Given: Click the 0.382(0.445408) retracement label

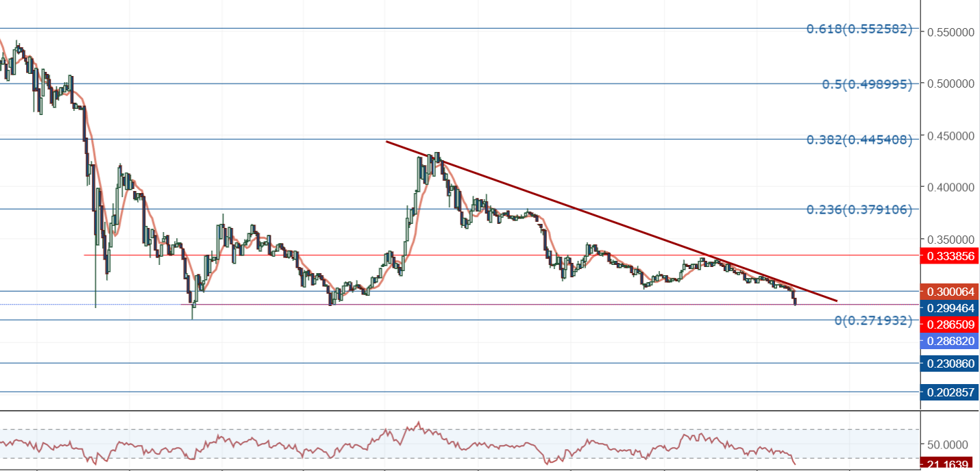Looking at the screenshot, I should pyautogui.click(x=859, y=140).
